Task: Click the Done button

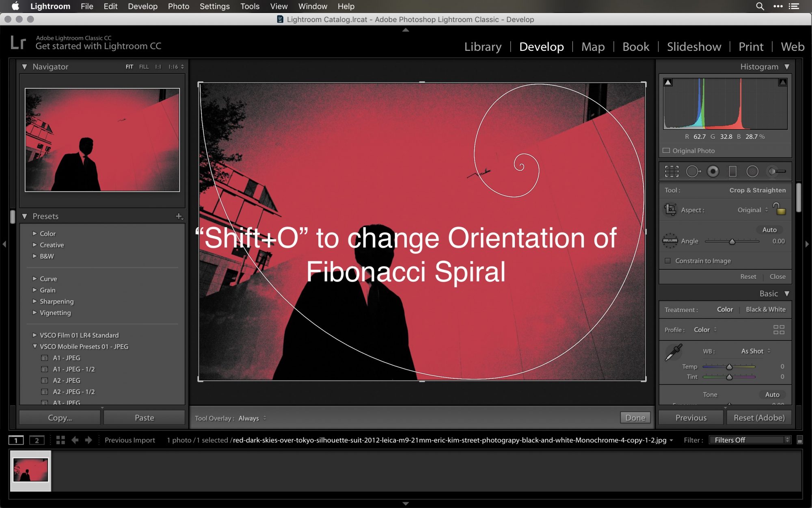Action: click(x=635, y=418)
